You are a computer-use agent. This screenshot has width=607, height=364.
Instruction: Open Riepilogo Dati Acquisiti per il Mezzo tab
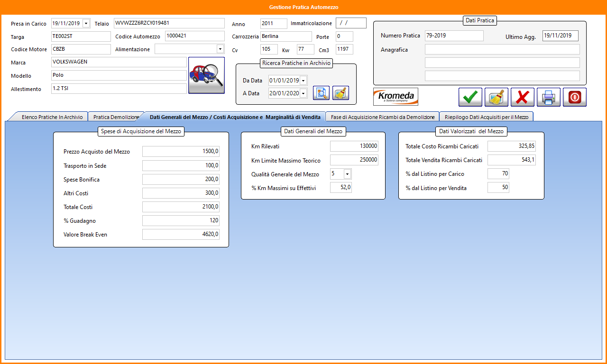487,117
